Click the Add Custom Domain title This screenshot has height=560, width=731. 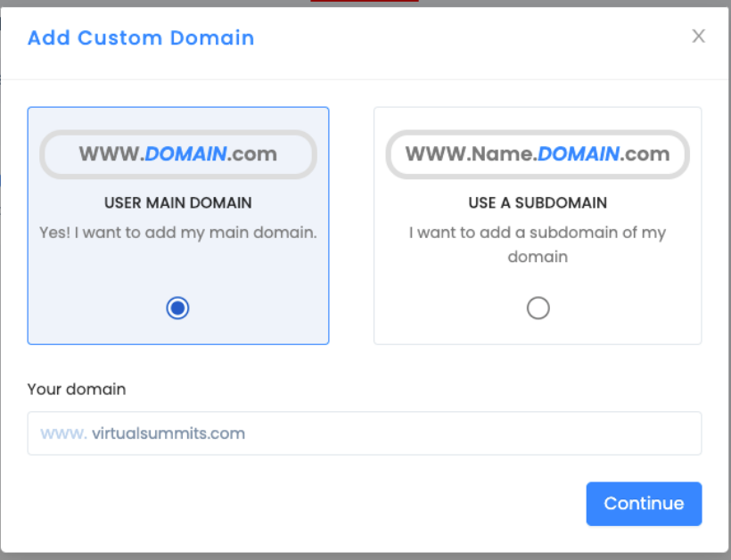[141, 37]
